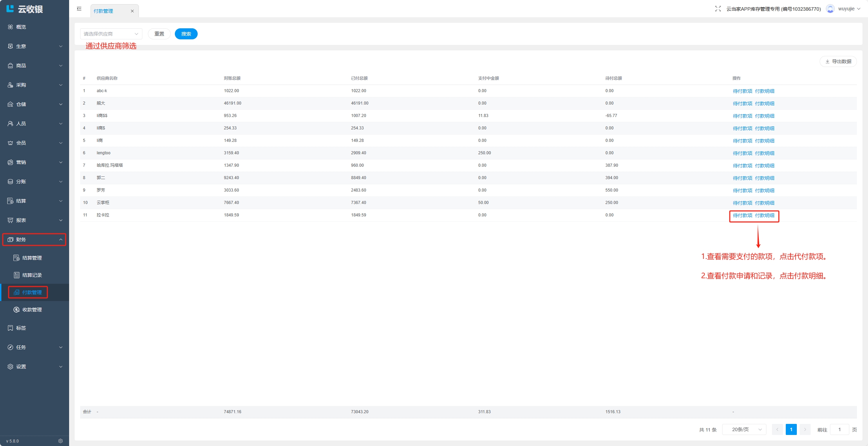Close the 付款管理 tab
The height and width of the screenshot is (446, 868).
(132, 11)
